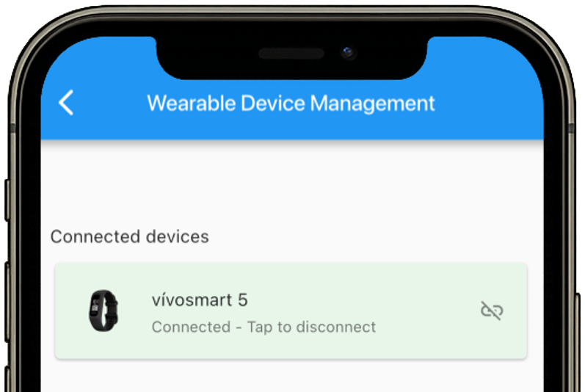
Task: Tap 'Connected - Tap to disconnect' status text
Action: point(264,327)
